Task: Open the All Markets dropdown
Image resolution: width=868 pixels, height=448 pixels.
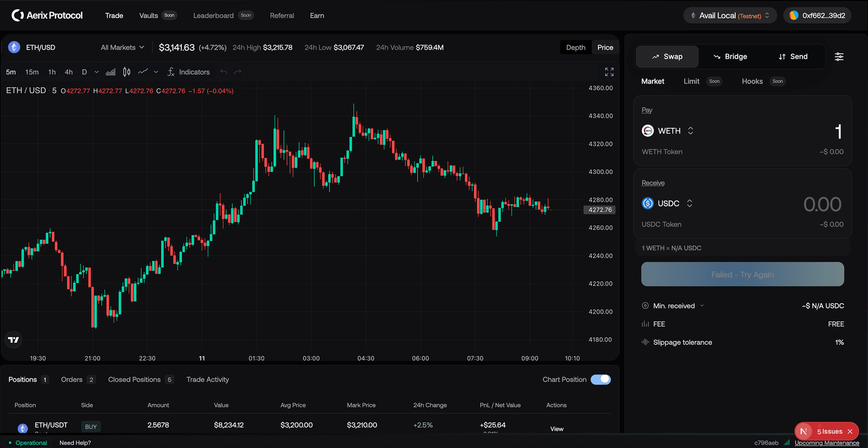Action: 122,47
